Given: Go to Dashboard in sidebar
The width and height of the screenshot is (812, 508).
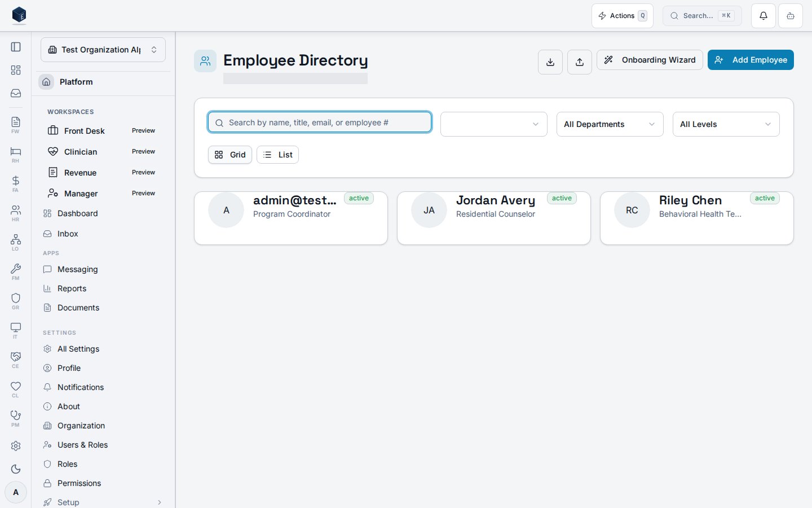Looking at the screenshot, I should click(x=103, y=213).
